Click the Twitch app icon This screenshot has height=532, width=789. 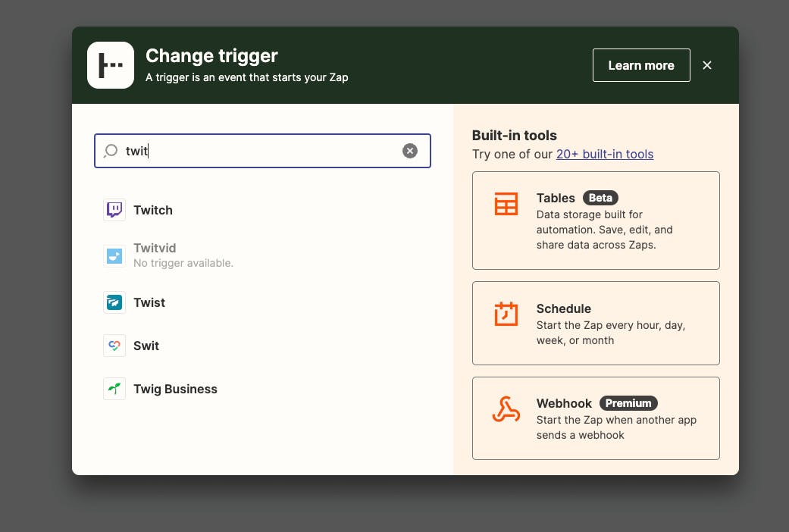click(x=114, y=210)
